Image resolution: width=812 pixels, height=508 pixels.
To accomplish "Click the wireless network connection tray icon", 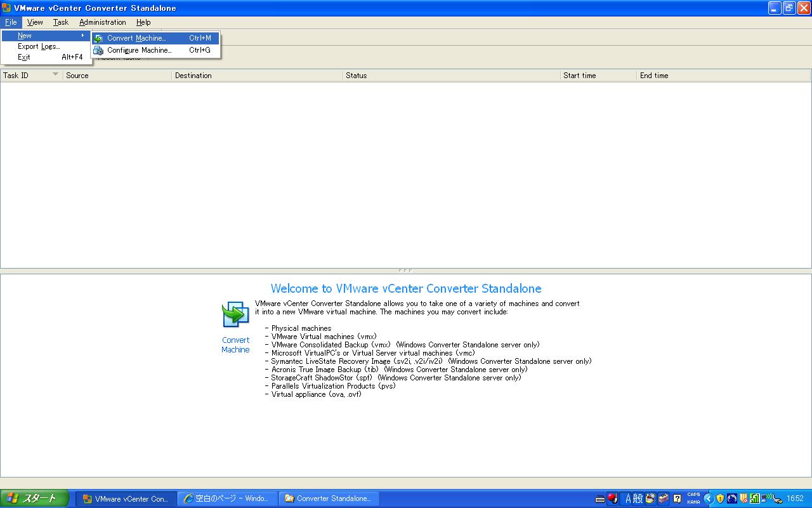I will pyautogui.click(x=766, y=498).
